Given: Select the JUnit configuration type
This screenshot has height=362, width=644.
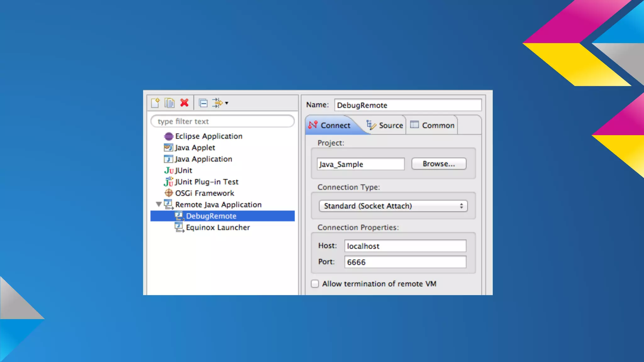Looking at the screenshot, I should coord(183,170).
